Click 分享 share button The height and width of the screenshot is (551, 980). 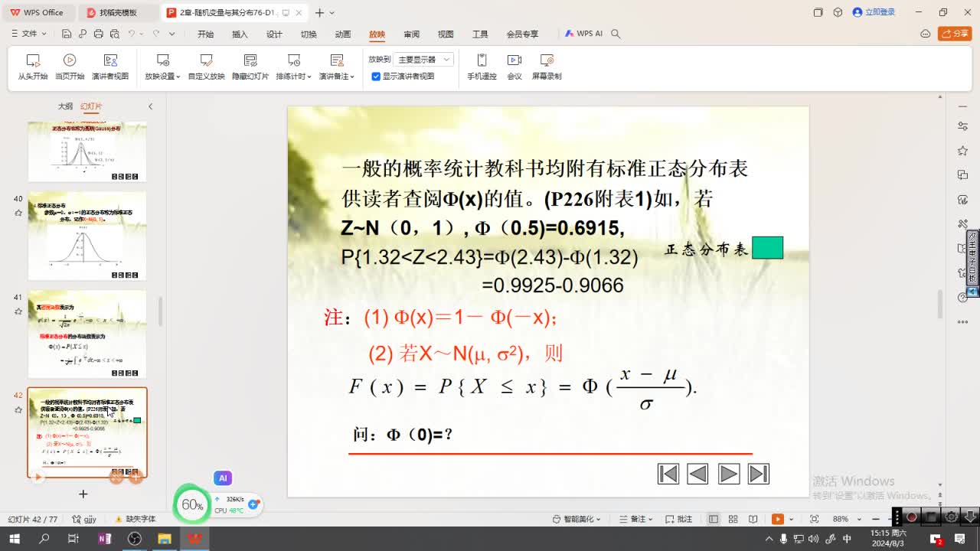954,34
